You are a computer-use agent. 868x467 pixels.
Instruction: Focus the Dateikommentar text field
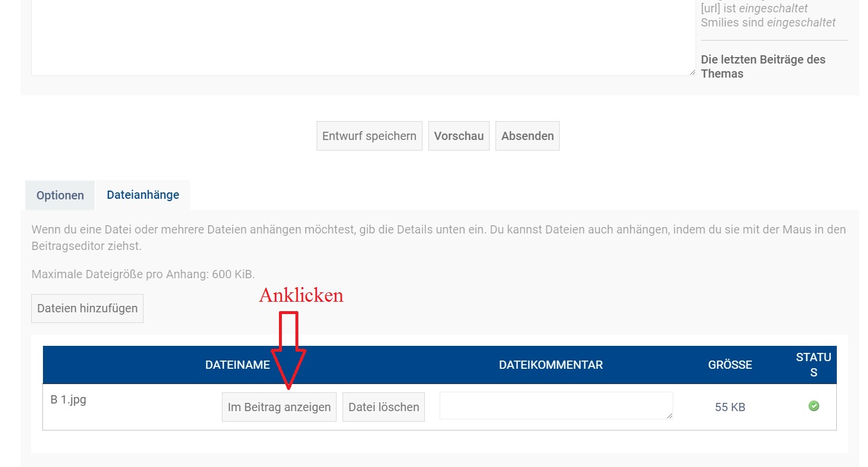pyautogui.click(x=556, y=406)
